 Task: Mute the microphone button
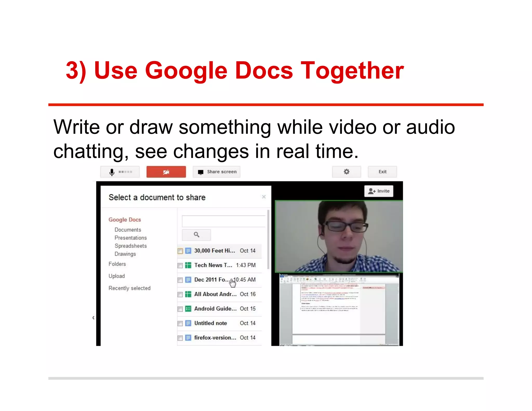point(120,172)
